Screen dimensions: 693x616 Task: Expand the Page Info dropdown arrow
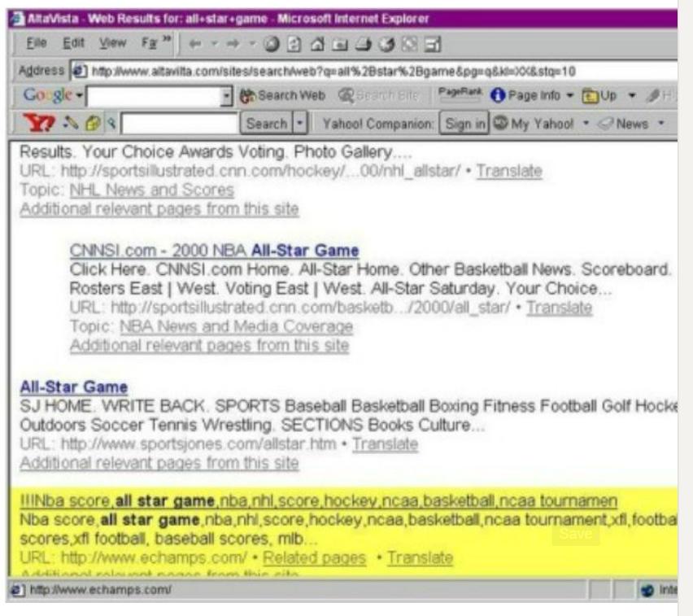pyautogui.click(x=569, y=95)
